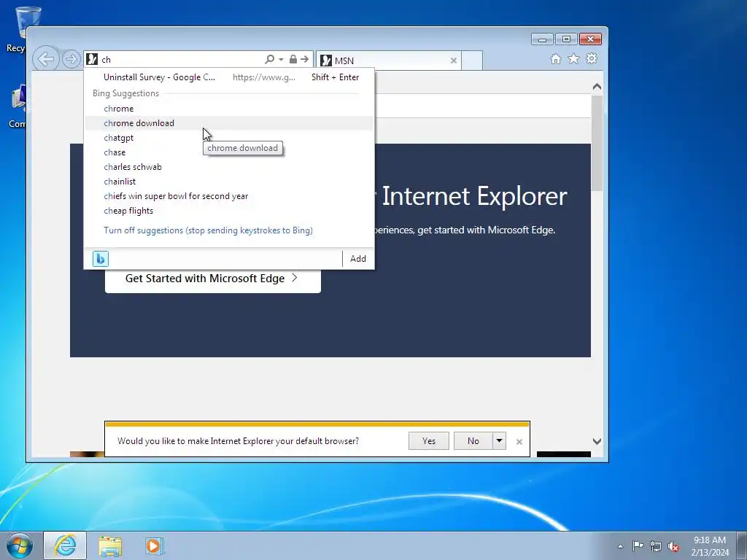Click No on default browser prompt
Image resolution: width=747 pixels, height=560 pixels.
[473, 441]
